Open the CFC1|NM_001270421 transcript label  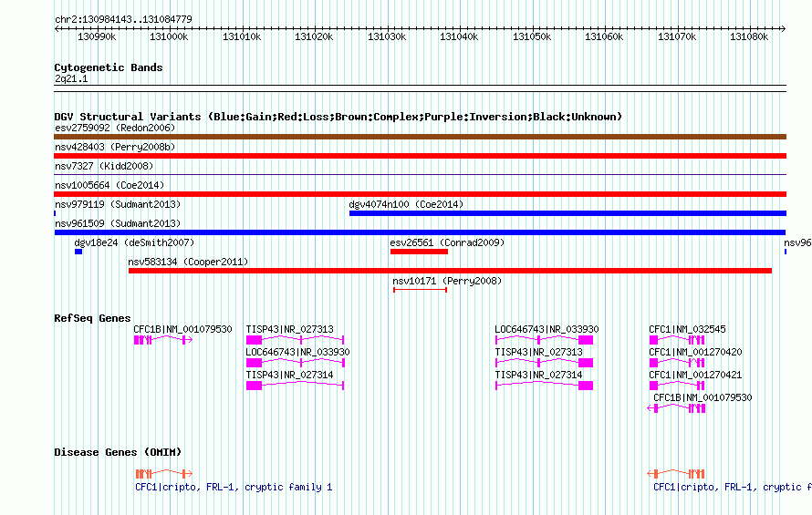[695, 375]
